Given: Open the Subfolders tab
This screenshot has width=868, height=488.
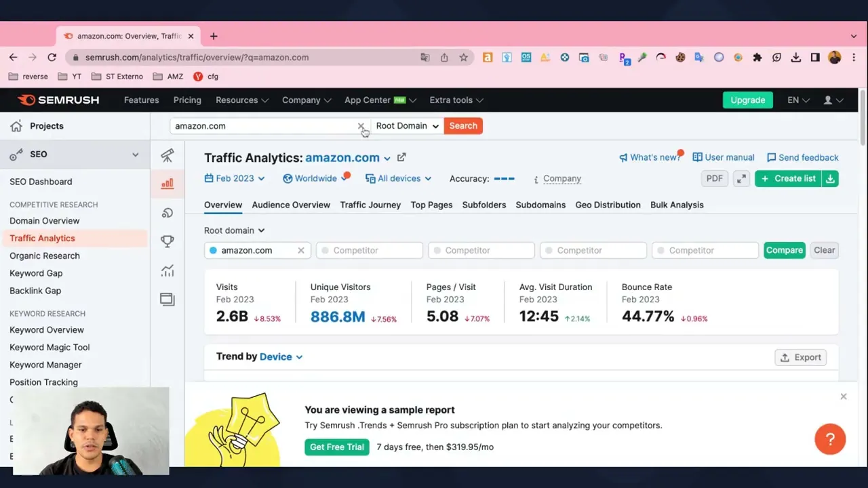Looking at the screenshot, I should tap(484, 205).
